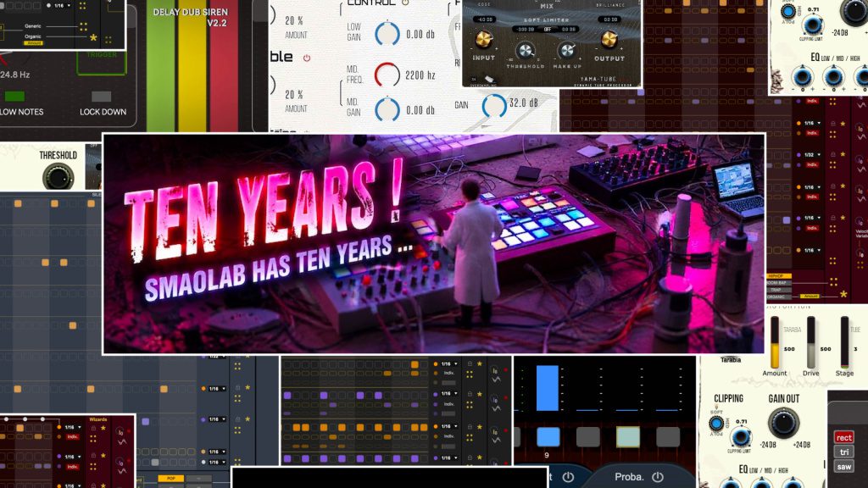Open the top-row 1/16 dropdown in bottom-center sequencer
This screenshot has width=868, height=488.
coord(449,364)
